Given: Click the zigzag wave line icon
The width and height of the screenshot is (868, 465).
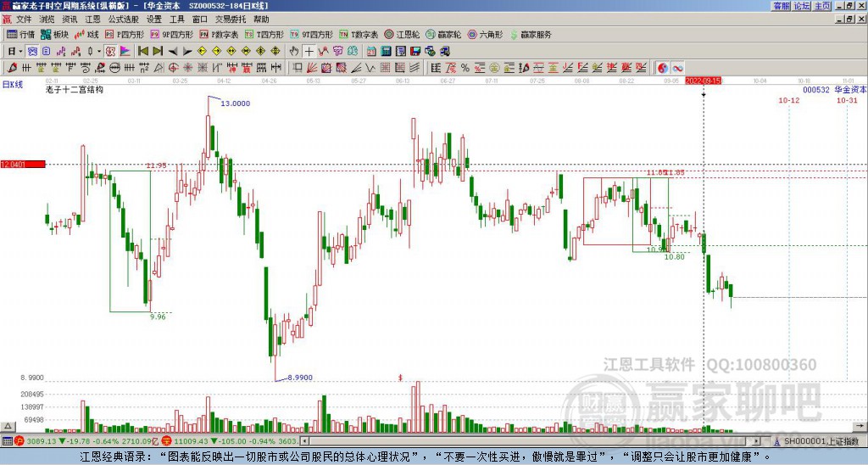Looking at the screenshot, I should pos(370,68).
